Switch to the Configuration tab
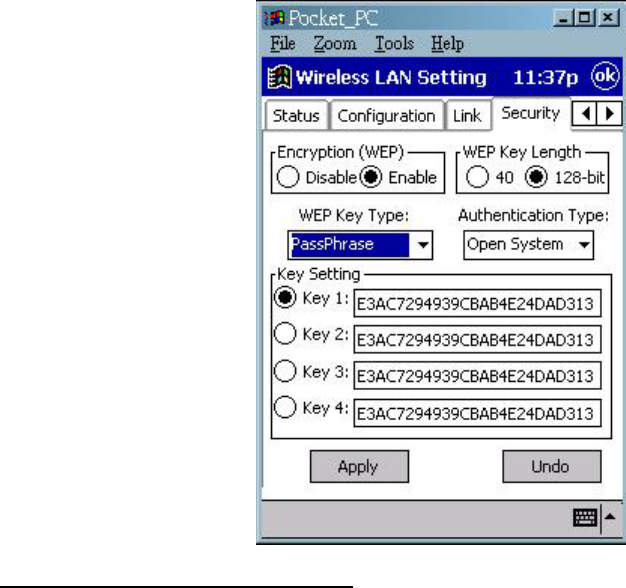Image resolution: width=626 pixels, height=588 pixels. (x=387, y=115)
